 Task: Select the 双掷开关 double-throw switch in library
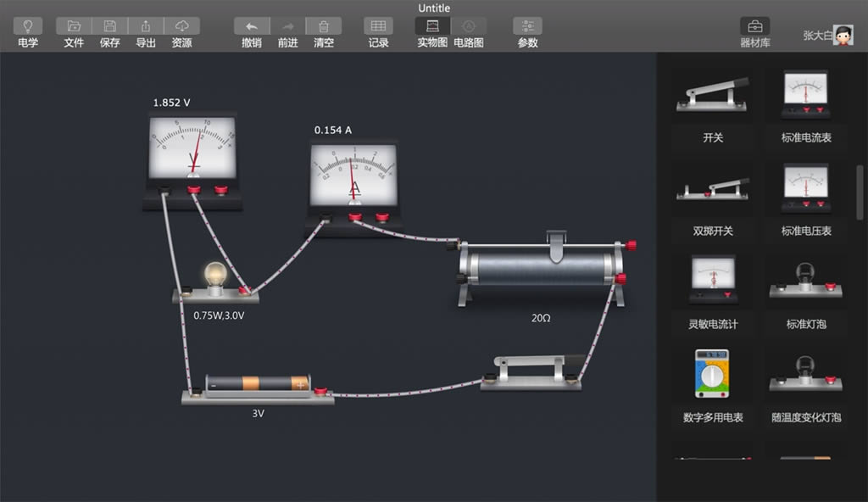(712, 189)
